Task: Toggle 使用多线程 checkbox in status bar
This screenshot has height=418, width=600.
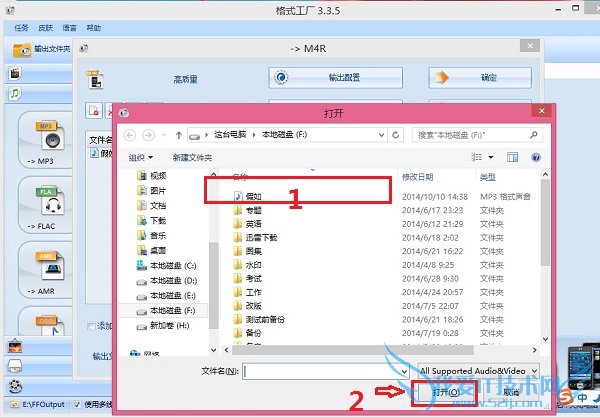Action: point(77,404)
